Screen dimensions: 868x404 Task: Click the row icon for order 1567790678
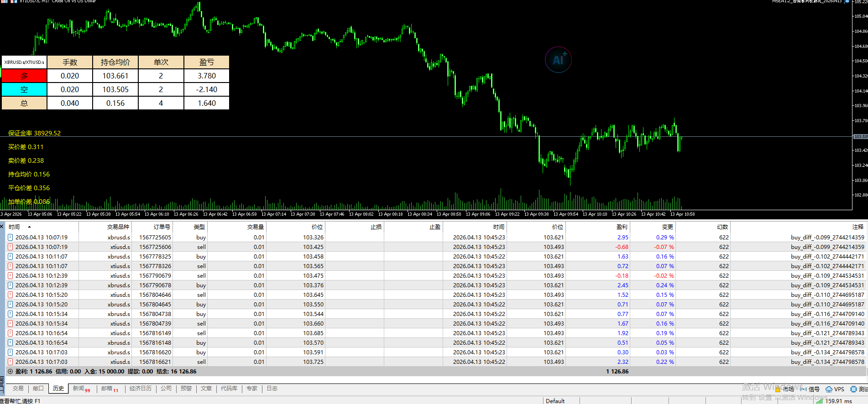[10, 285]
